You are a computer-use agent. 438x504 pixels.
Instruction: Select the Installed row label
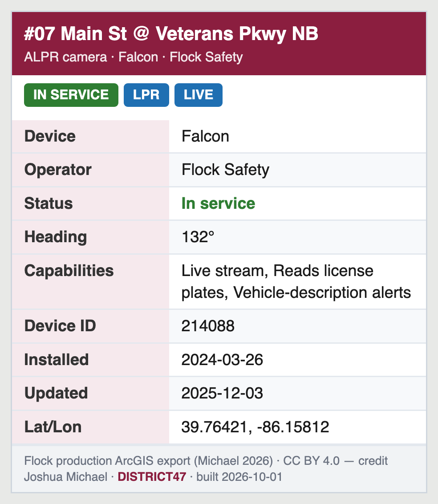(91, 360)
